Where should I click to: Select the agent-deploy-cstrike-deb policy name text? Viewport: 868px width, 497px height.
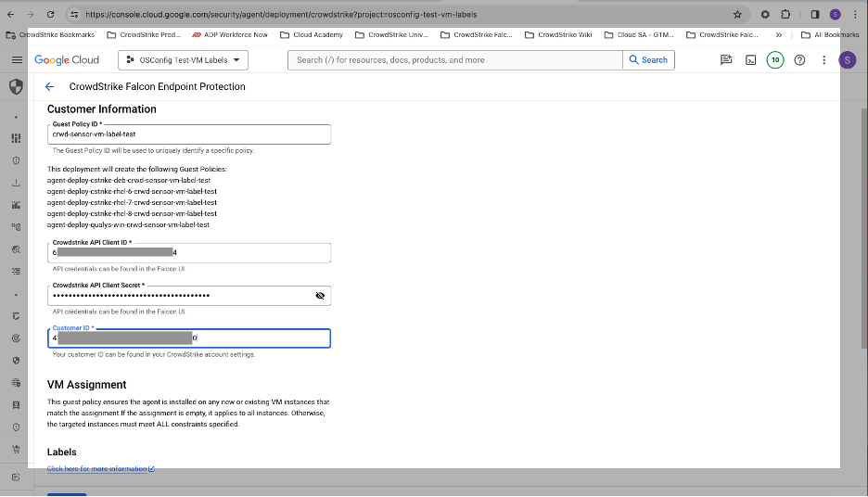tap(129, 181)
